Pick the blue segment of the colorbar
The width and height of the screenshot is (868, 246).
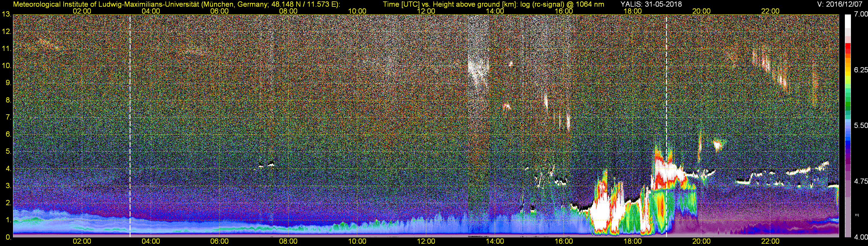[848, 143]
